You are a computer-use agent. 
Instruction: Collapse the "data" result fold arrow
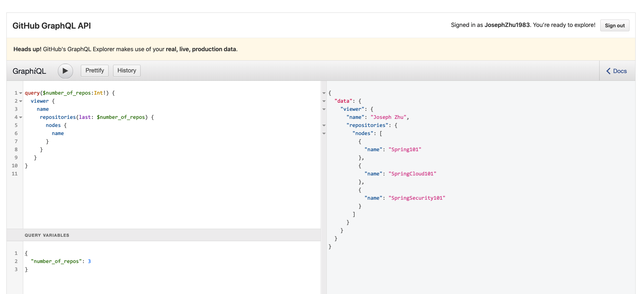(x=324, y=101)
